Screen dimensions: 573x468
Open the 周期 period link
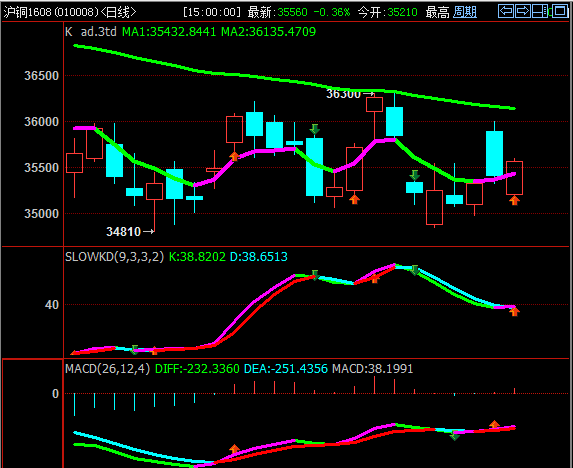point(465,12)
